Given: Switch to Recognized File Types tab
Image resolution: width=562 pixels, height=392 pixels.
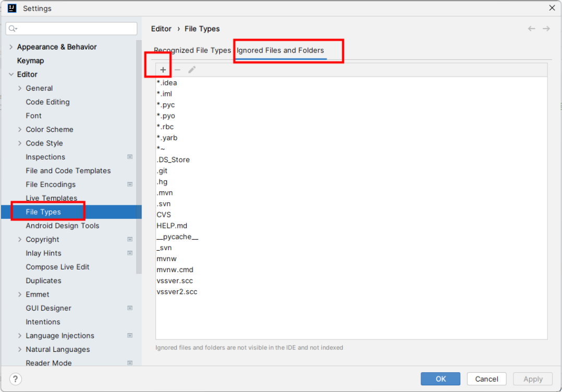Looking at the screenshot, I should [x=192, y=51].
